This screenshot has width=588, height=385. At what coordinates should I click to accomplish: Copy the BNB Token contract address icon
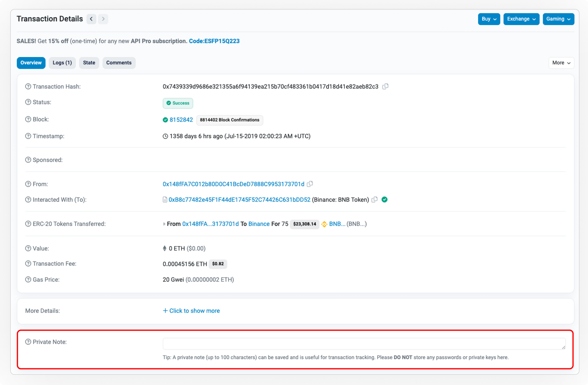(x=374, y=200)
